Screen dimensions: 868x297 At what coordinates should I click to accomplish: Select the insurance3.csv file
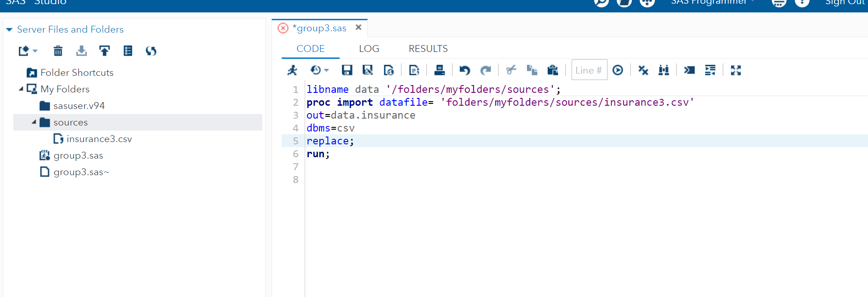(x=99, y=139)
